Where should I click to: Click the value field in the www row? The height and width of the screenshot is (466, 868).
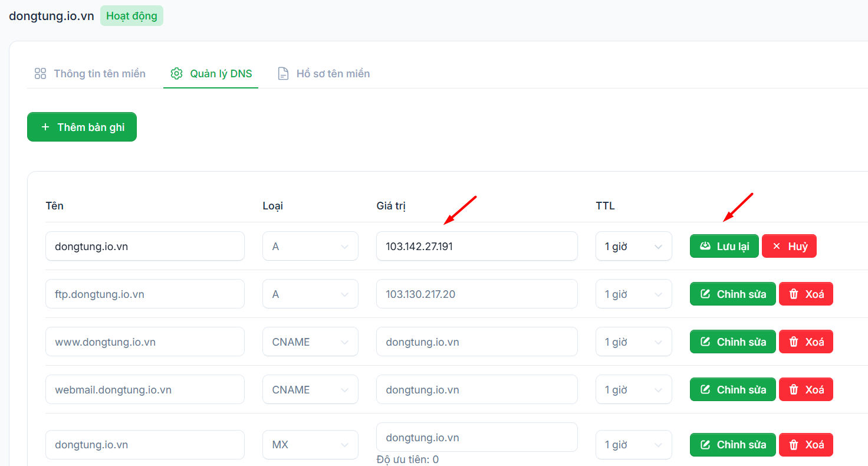pyautogui.click(x=477, y=342)
